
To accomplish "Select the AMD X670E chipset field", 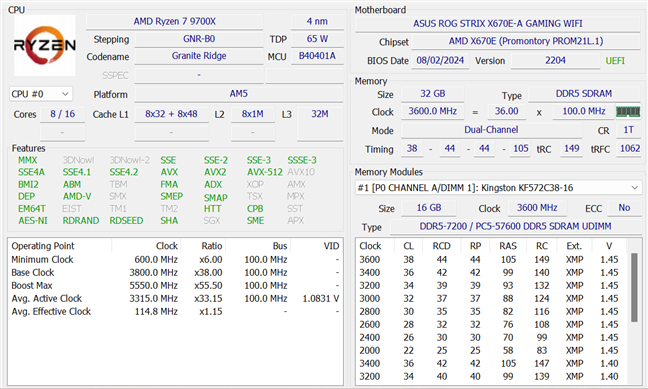I will click(x=526, y=41).
